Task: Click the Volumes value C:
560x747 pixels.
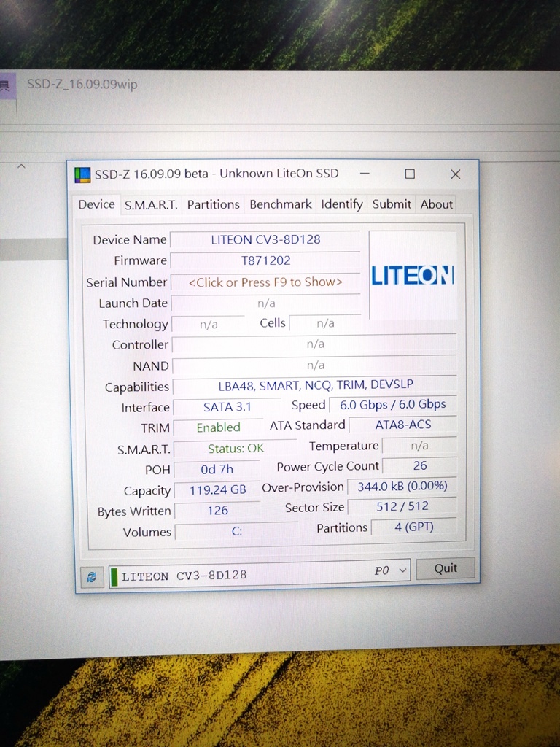Action: pos(237,531)
